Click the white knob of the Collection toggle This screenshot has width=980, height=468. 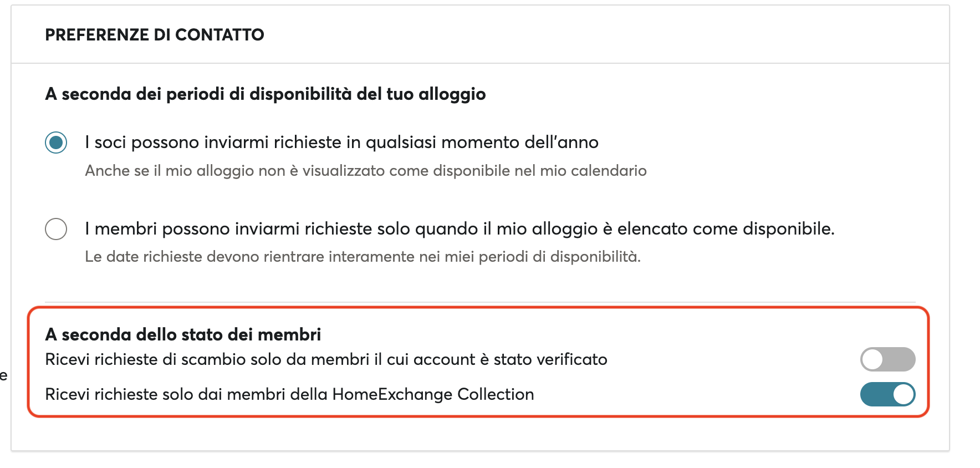pos(904,394)
